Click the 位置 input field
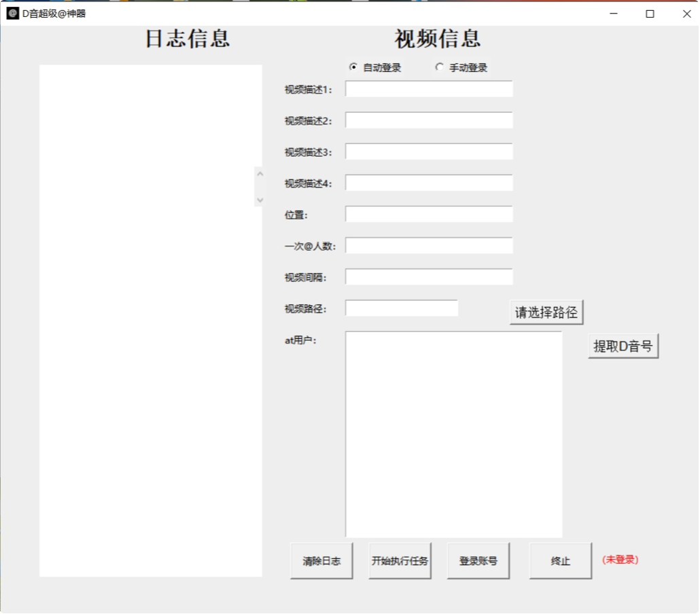700x614 pixels. (x=429, y=214)
